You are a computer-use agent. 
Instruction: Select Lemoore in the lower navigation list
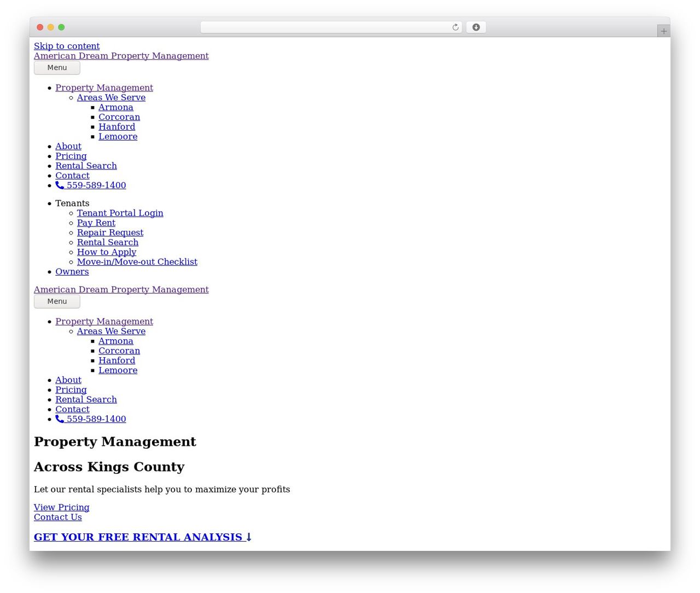point(118,370)
